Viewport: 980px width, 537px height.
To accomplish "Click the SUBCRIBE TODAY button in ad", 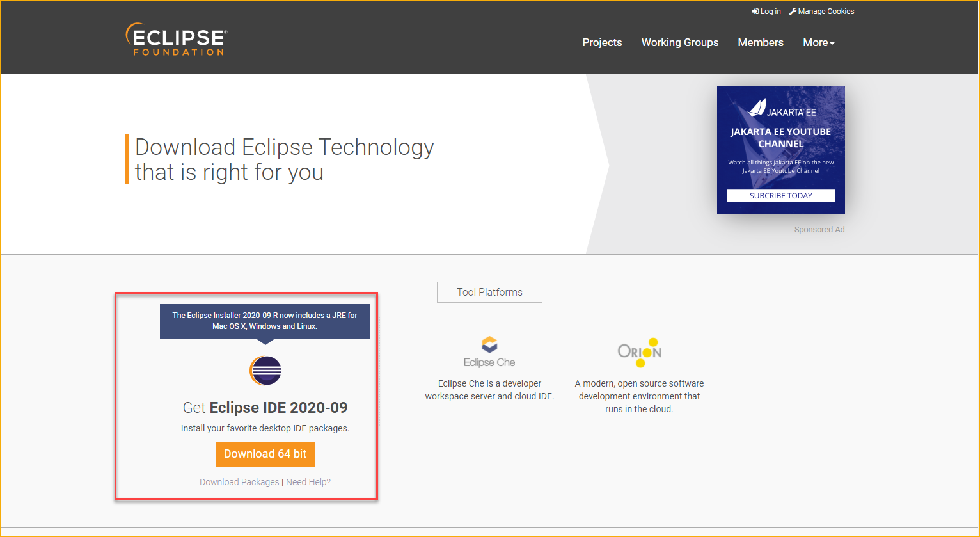I will 781,196.
